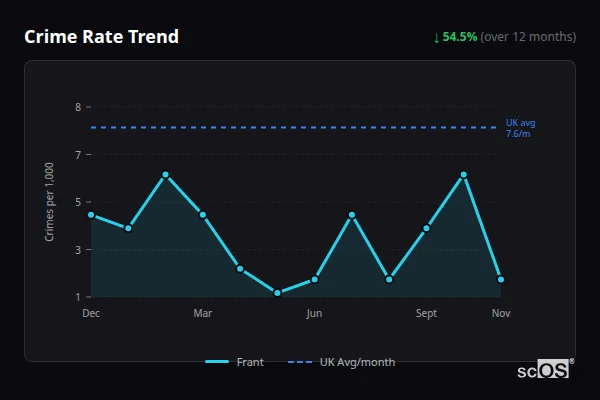600x400 pixels.
Task: Click the y-axis value 8
Action: click(x=78, y=107)
